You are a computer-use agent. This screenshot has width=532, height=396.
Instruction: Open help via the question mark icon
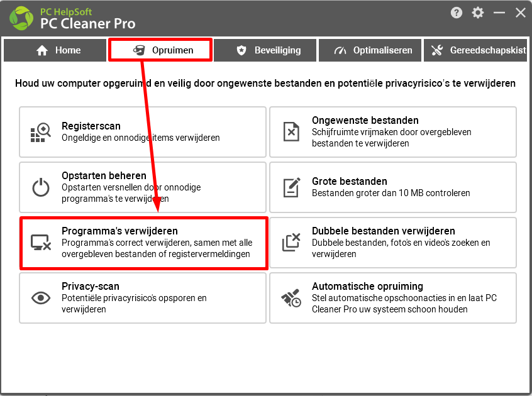(457, 13)
